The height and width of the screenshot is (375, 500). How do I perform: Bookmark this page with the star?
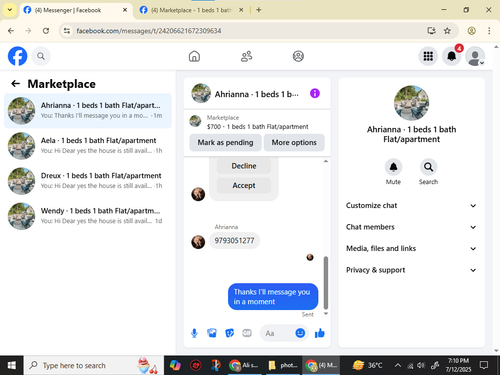pyautogui.click(x=447, y=31)
